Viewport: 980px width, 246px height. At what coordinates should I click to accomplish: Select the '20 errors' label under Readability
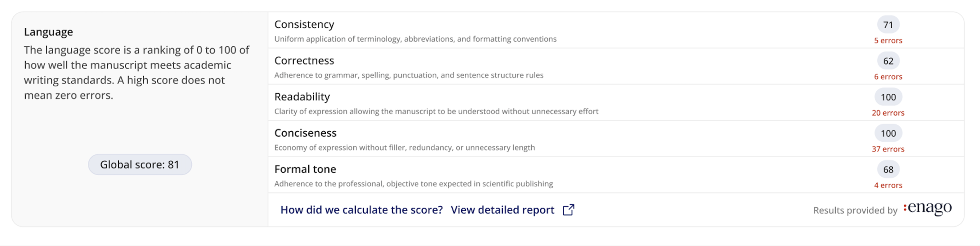(x=888, y=113)
